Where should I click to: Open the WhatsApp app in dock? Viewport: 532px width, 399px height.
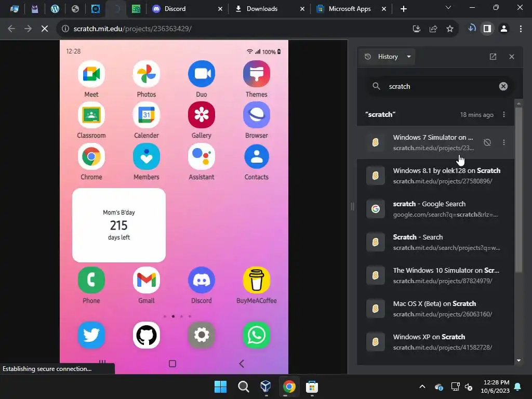coord(257,335)
